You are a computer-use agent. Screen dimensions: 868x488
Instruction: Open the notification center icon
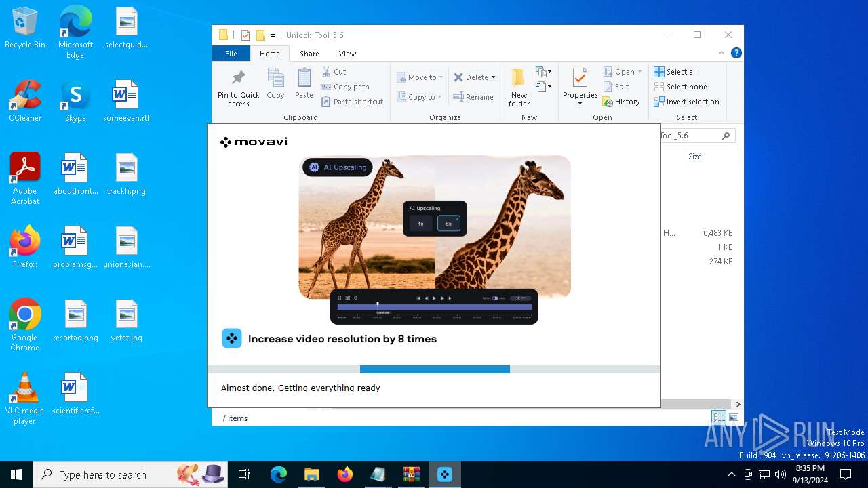[846, 474]
